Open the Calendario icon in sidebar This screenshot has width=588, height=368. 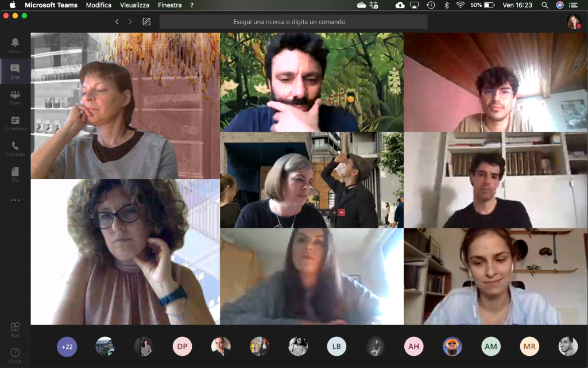[15, 121]
